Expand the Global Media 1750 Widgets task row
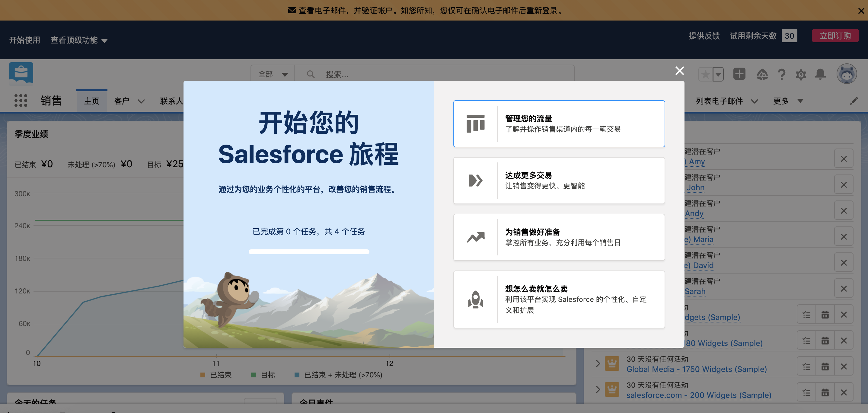The width and height of the screenshot is (868, 413). 598,363
